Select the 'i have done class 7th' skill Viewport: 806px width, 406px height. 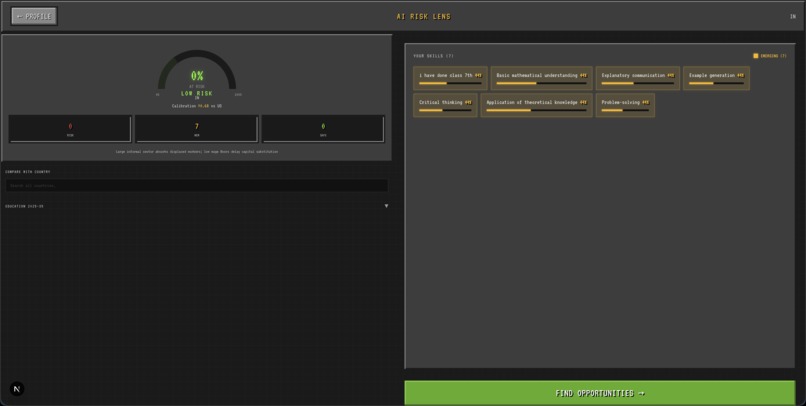450,78
